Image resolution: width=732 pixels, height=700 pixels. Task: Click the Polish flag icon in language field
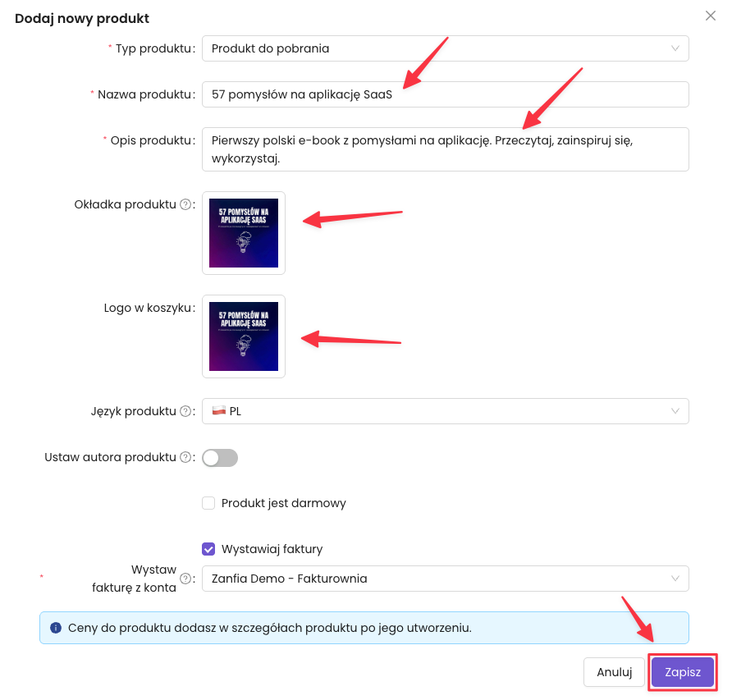(x=218, y=411)
